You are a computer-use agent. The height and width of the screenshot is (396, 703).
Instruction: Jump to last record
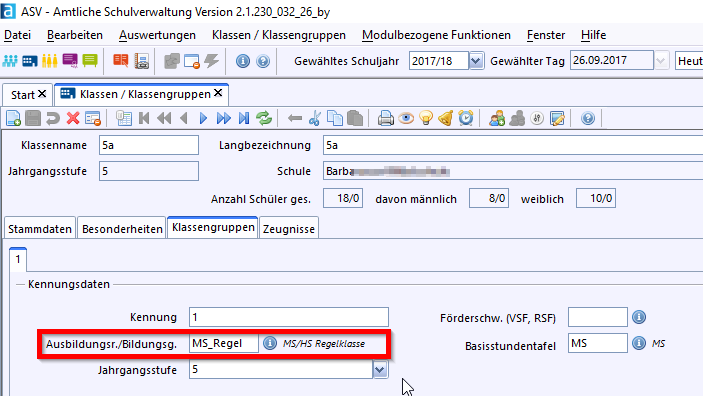pos(244,118)
